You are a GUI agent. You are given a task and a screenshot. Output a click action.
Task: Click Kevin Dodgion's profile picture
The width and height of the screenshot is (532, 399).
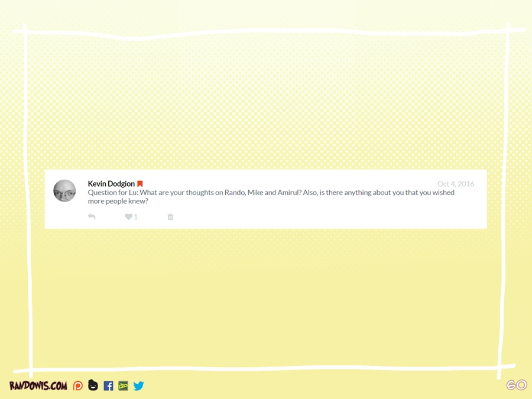point(64,191)
